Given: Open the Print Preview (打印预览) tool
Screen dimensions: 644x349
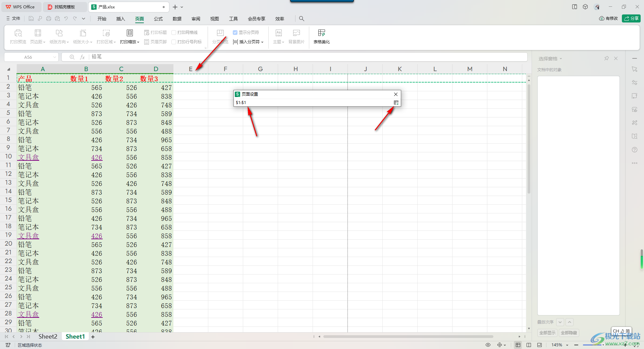Looking at the screenshot, I should click(x=18, y=37).
